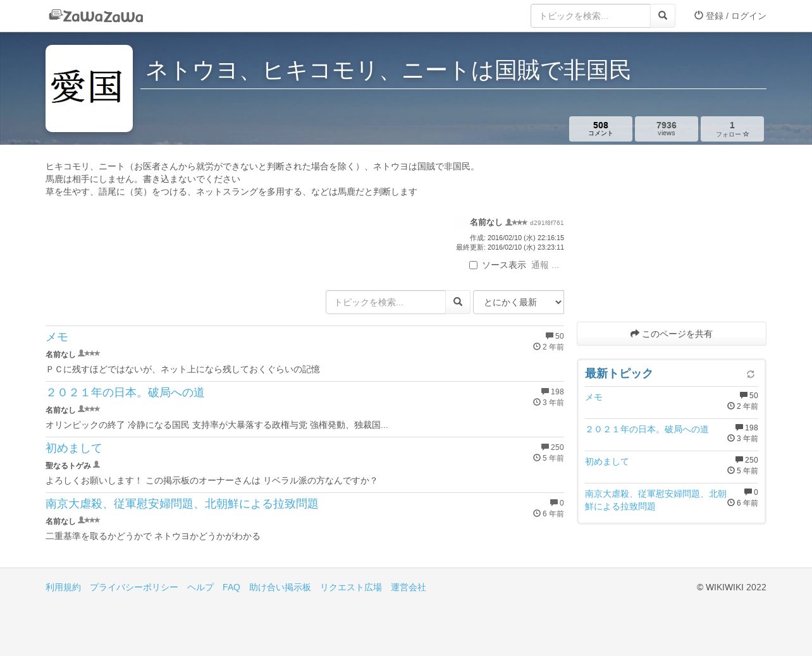
Task: Refresh the 最新トピック panel
Action: click(x=750, y=374)
